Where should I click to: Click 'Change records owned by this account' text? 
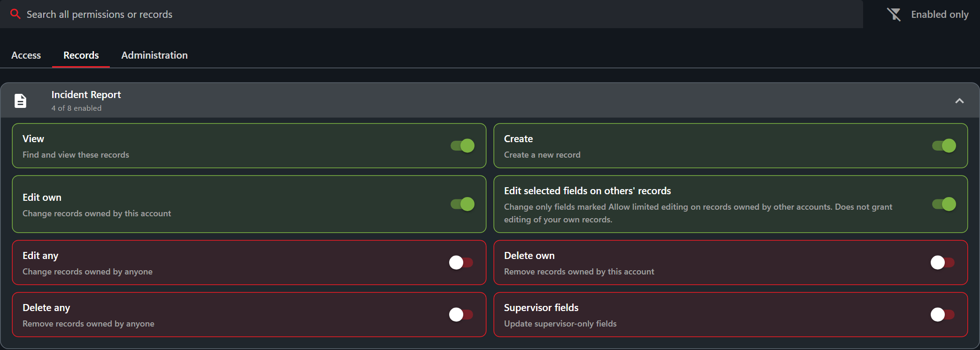pyautogui.click(x=97, y=213)
